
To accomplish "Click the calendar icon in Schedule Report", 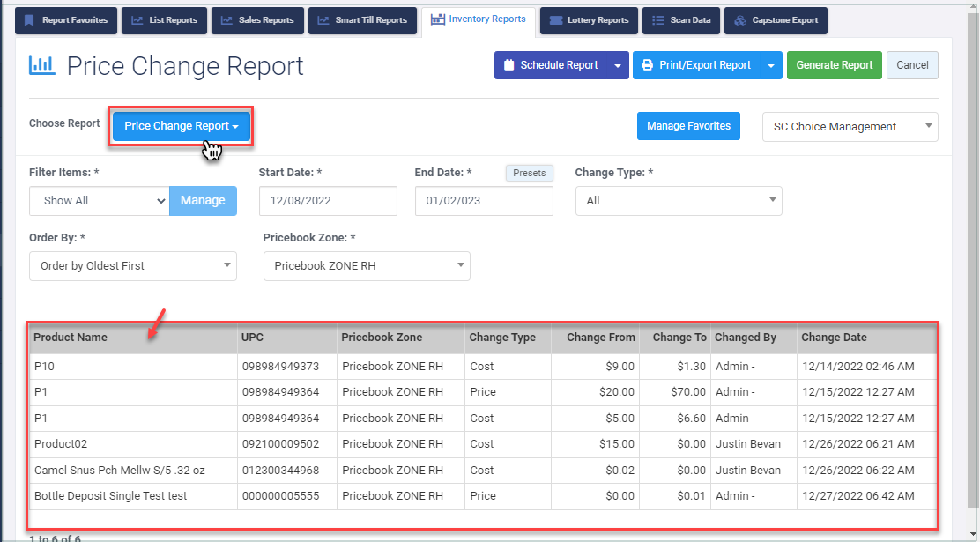I will (x=509, y=65).
